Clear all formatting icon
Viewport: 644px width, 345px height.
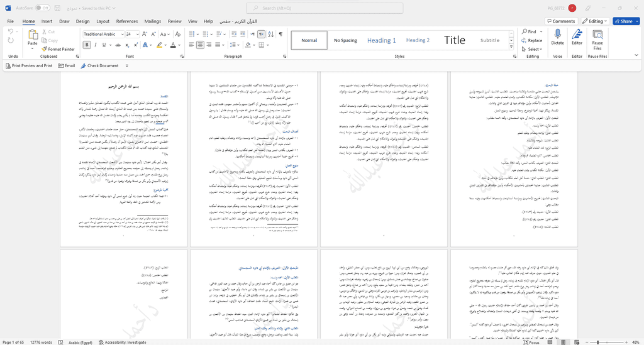click(x=178, y=34)
